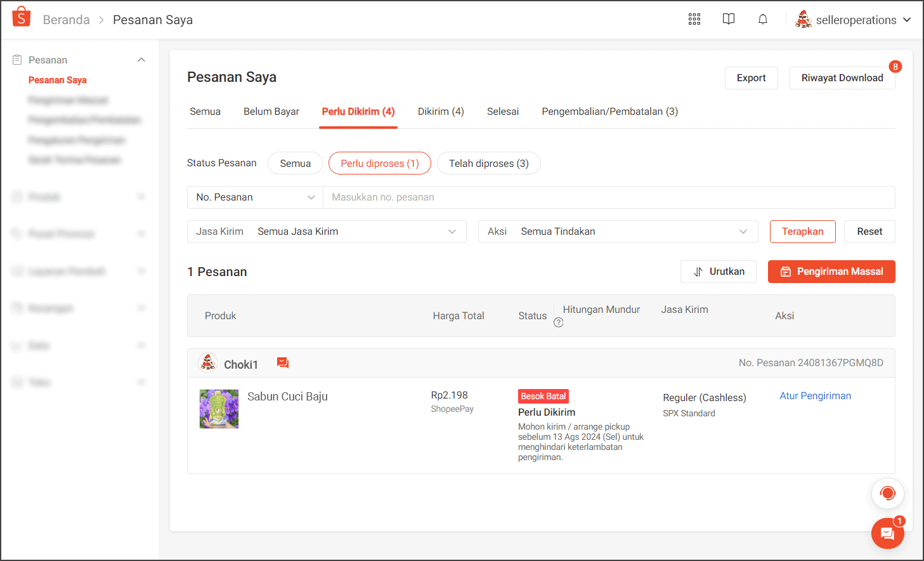Open the Pengembalian/Pembatalan (3) tab
924x561 pixels.
tap(610, 112)
